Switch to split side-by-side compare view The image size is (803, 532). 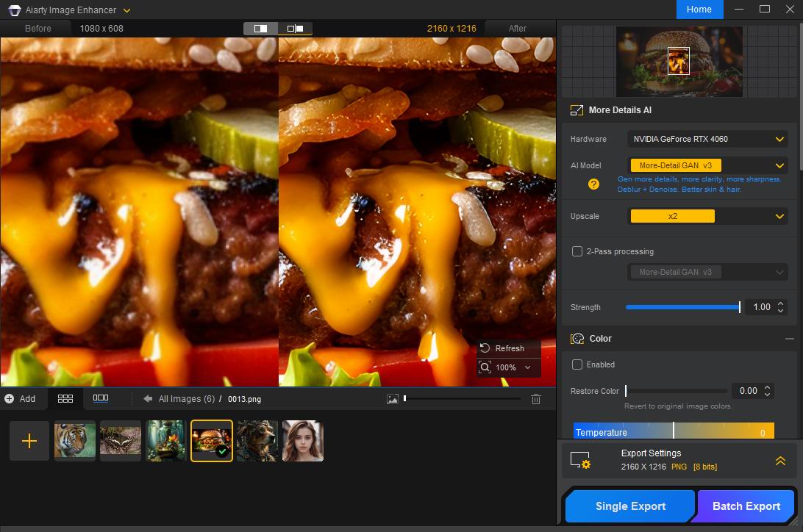point(295,29)
